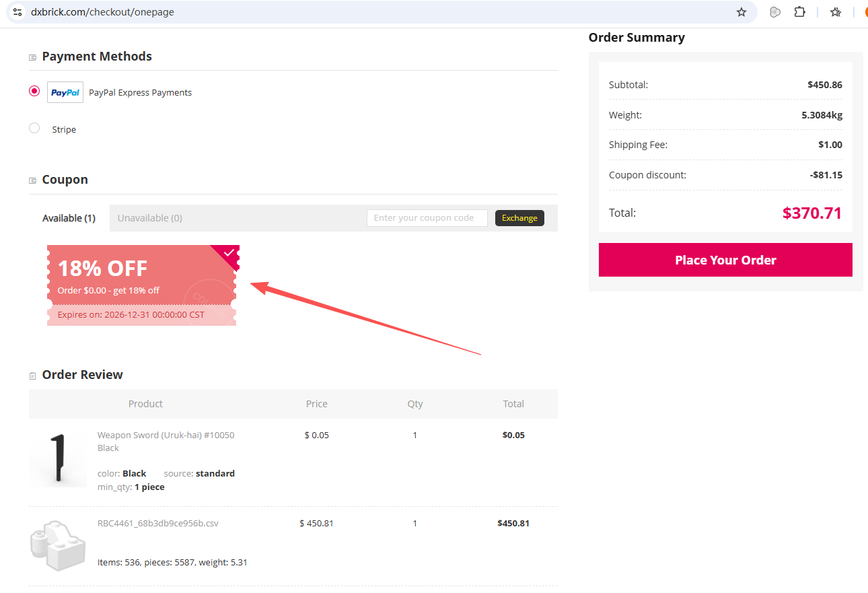Choose the Stripe payment radio button
The height and width of the screenshot is (593, 868).
[34, 128]
